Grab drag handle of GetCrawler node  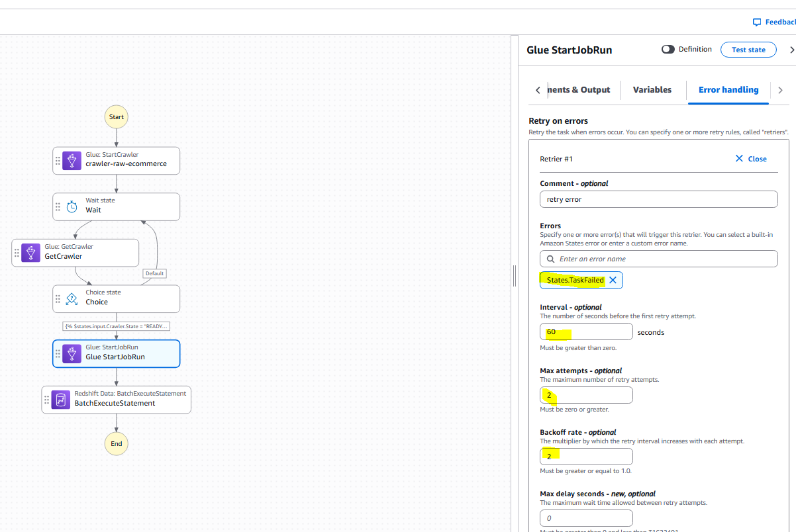[16, 253]
